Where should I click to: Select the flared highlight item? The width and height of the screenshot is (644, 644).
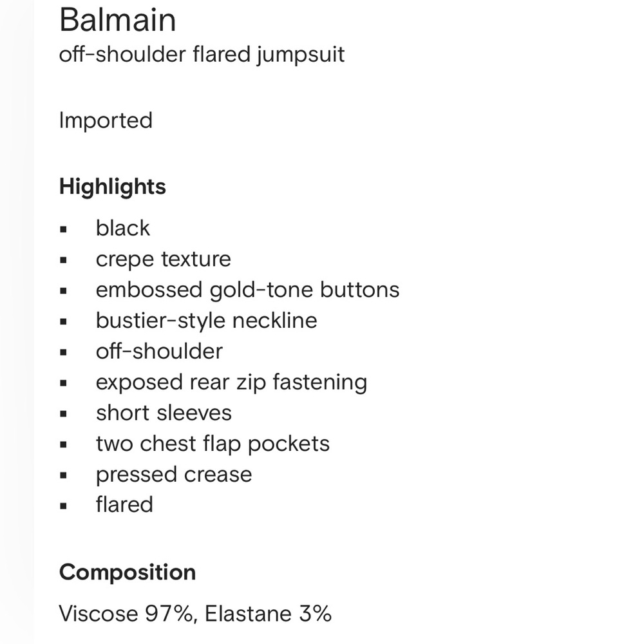(x=124, y=505)
